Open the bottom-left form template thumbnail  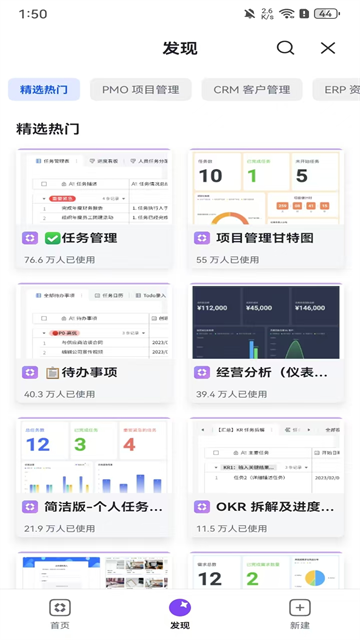pyautogui.click(x=94, y=571)
